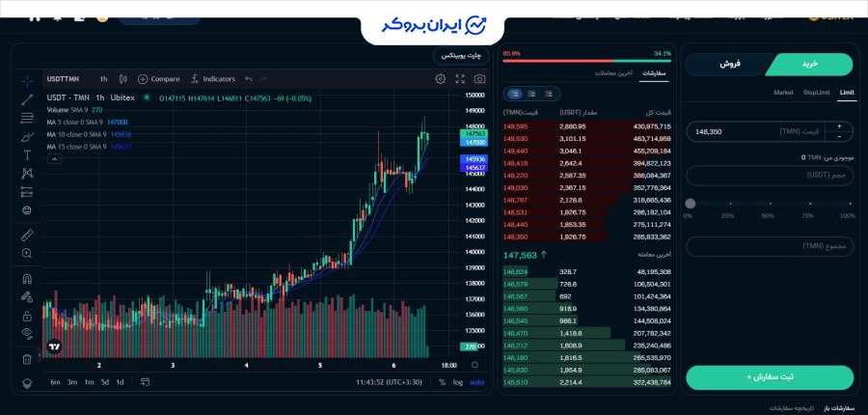Select the trend line drawing tool
The image size is (868, 415).
tap(27, 99)
